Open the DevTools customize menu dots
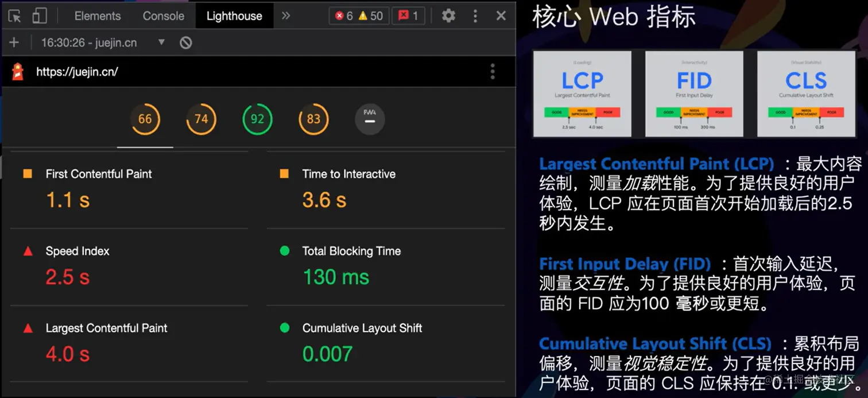The height and width of the screenshot is (398, 868). [x=475, y=16]
